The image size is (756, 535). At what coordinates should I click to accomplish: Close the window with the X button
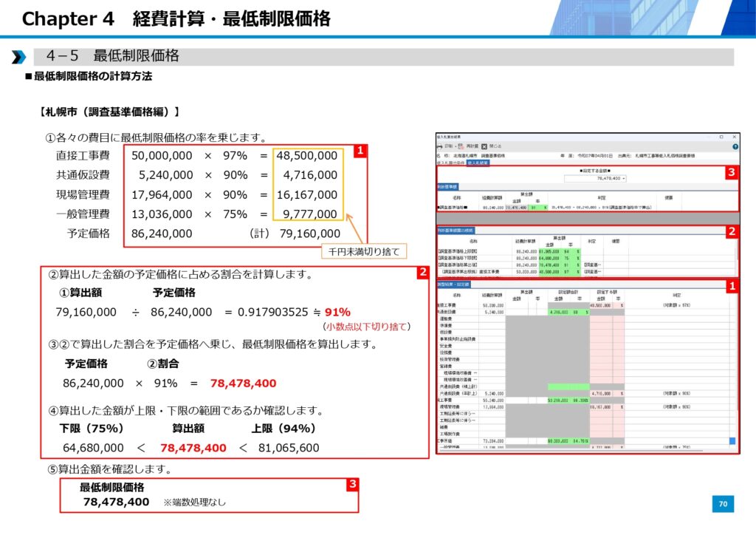735,137
